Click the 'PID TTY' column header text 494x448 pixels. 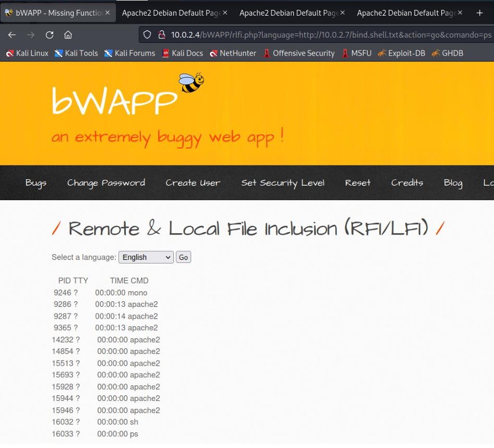73,281
